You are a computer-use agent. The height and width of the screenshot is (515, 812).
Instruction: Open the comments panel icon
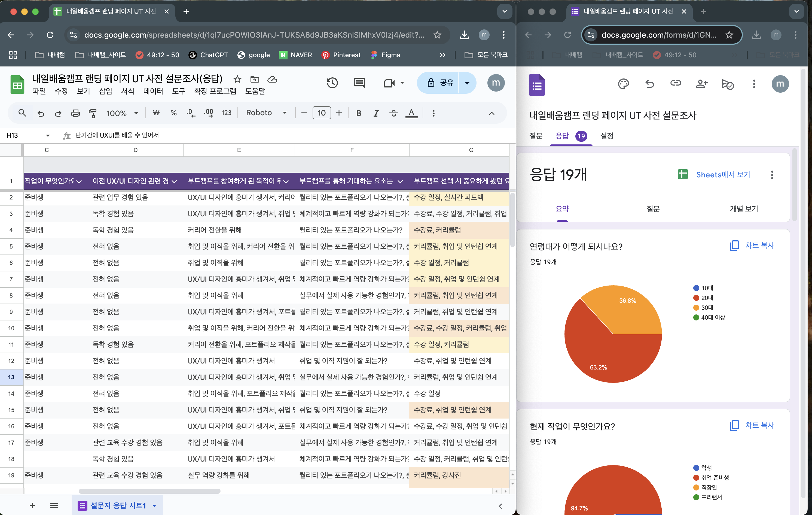pos(359,83)
